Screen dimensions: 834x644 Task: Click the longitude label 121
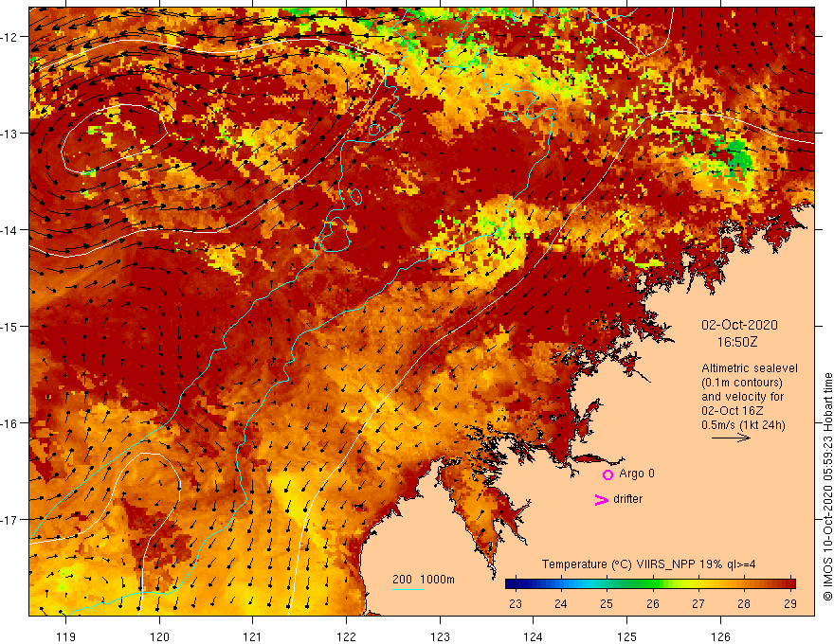pos(253,636)
